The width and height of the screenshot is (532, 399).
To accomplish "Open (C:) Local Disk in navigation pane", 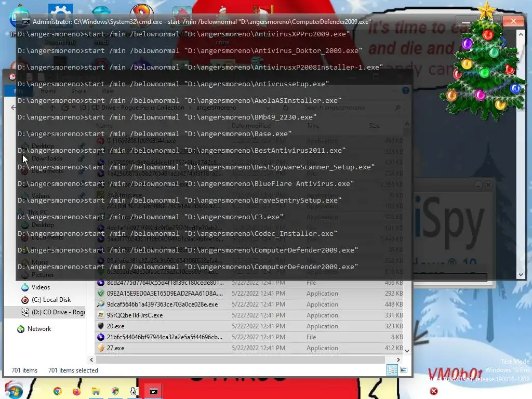I will (x=51, y=300).
